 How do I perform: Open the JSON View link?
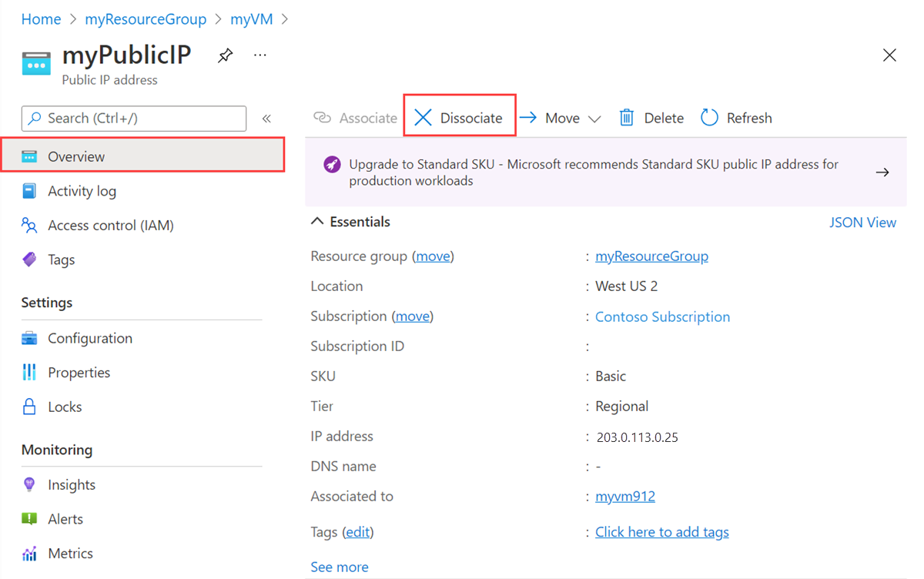click(862, 223)
